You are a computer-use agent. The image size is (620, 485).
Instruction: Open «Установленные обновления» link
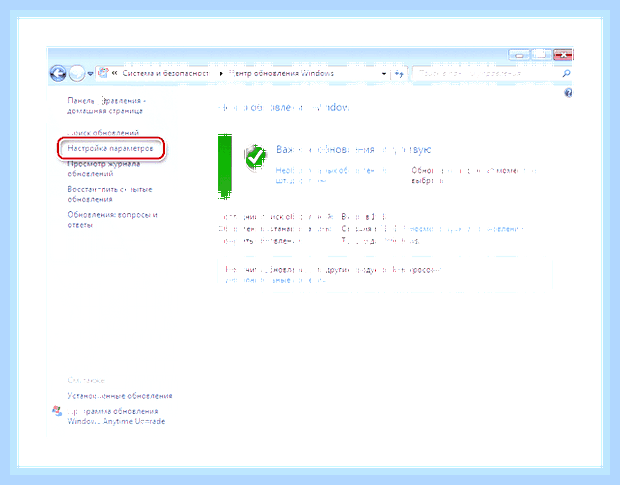pos(120,396)
